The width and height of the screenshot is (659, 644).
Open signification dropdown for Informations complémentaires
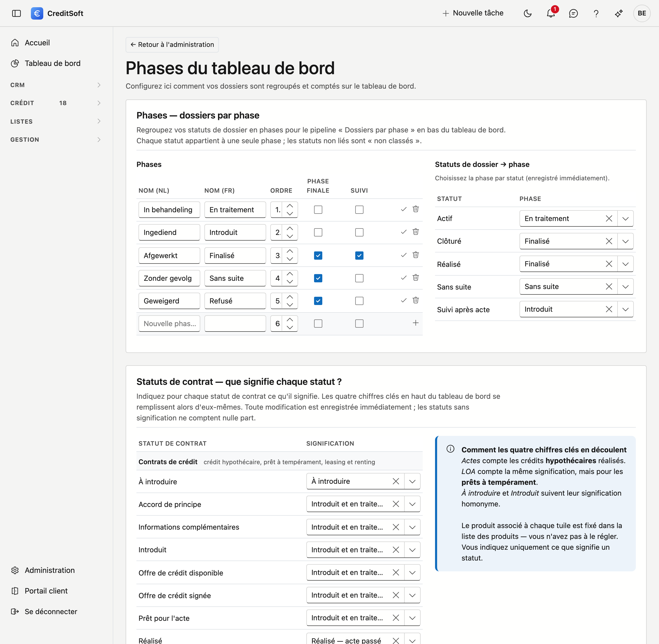point(412,527)
